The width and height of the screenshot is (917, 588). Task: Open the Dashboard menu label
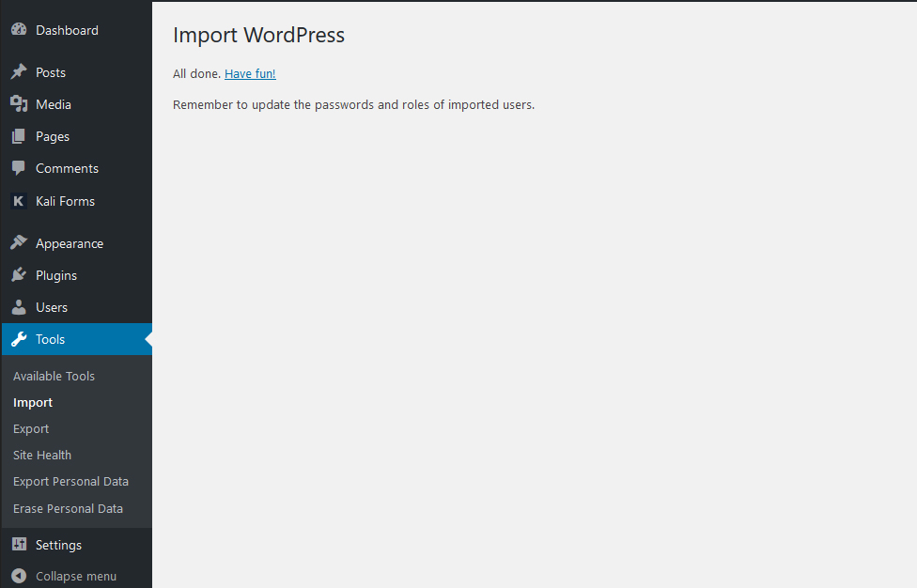coord(67,30)
